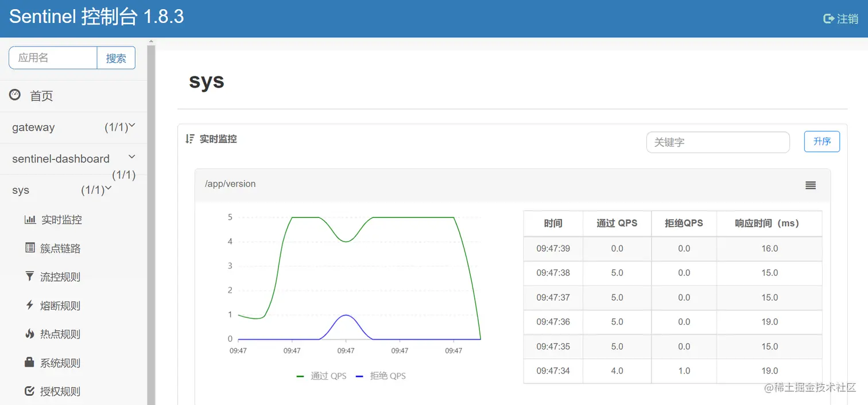Click the 熔断规则 lightning bolt icon

tap(30, 305)
